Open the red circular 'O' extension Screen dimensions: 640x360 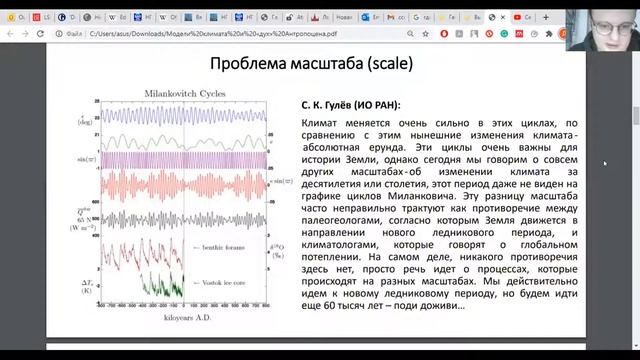point(444,34)
